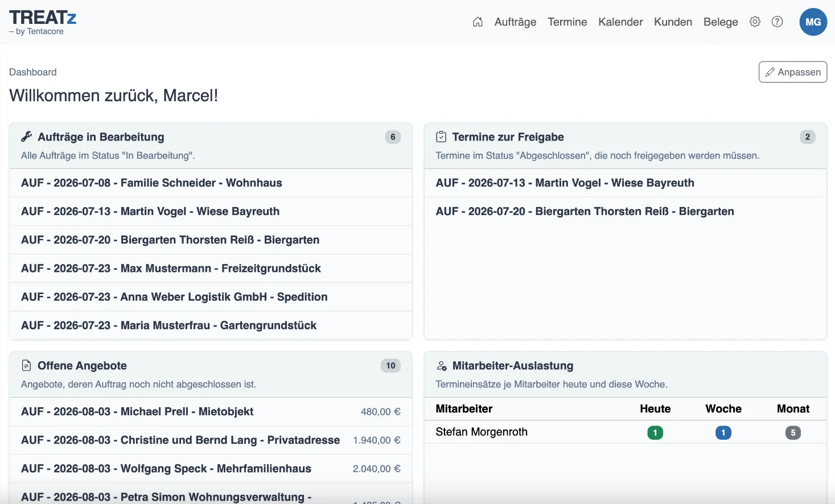The width and height of the screenshot is (835, 504).
Task: Open Martin Vogel entry under Termine zur Freigabe
Action: pos(626,183)
